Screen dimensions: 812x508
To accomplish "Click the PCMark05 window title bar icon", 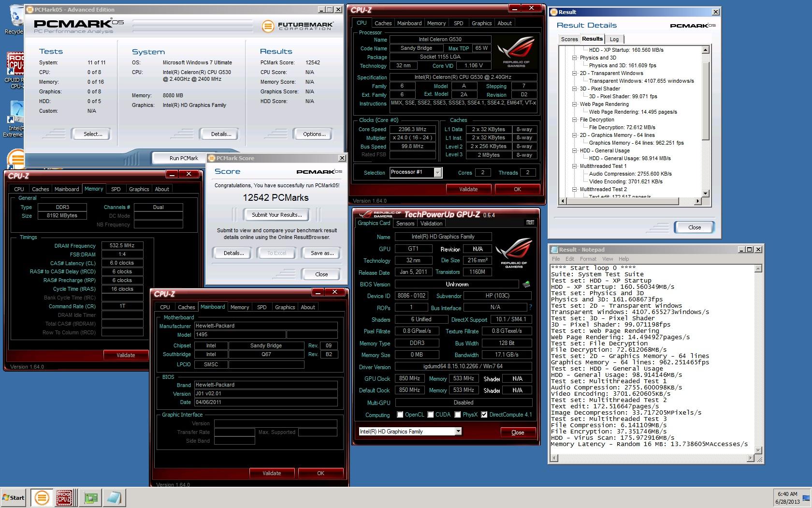I will point(30,10).
